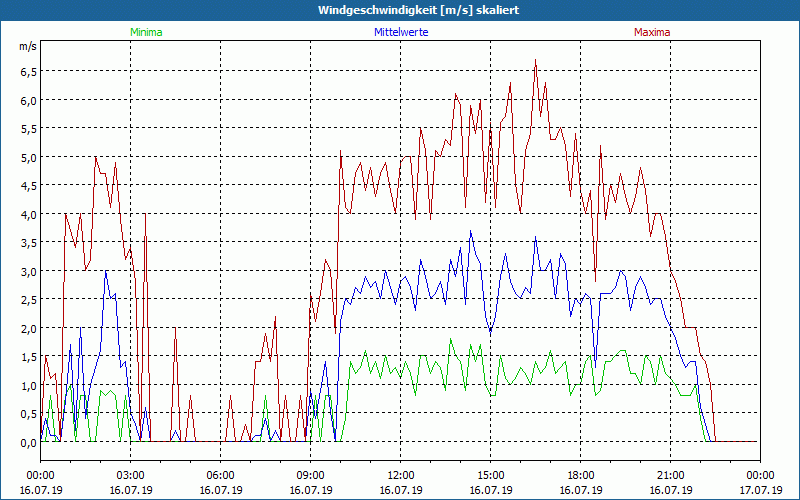Select the green 'Minima' legend label
This screenshot has height=500, width=800.
[146, 32]
